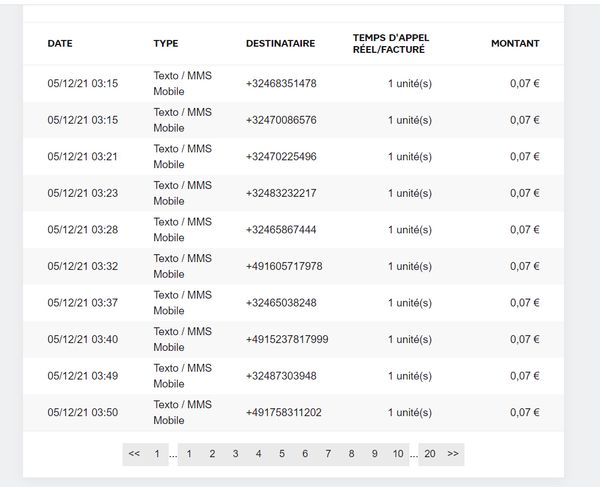
Task: Navigate to page 7
Action: tap(328, 454)
